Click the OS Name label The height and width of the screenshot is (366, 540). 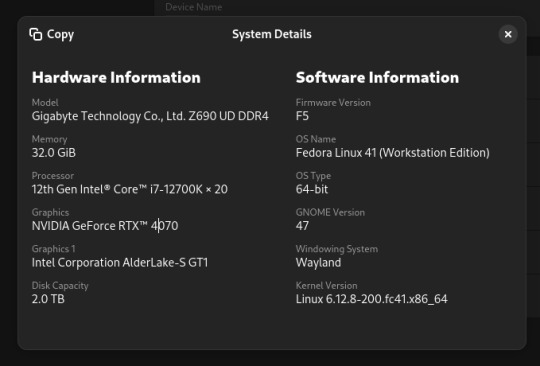pyautogui.click(x=316, y=139)
